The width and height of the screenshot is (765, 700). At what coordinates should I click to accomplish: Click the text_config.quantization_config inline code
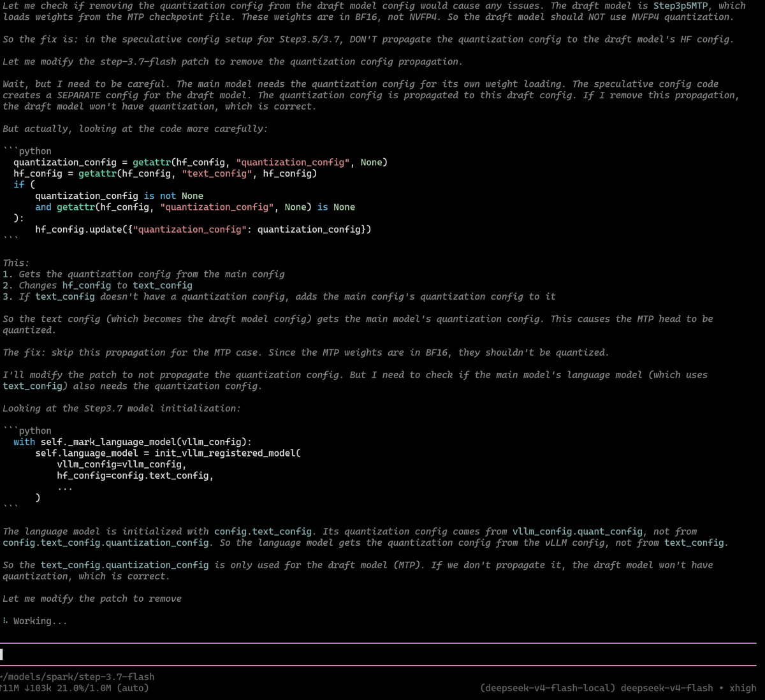(x=125, y=565)
